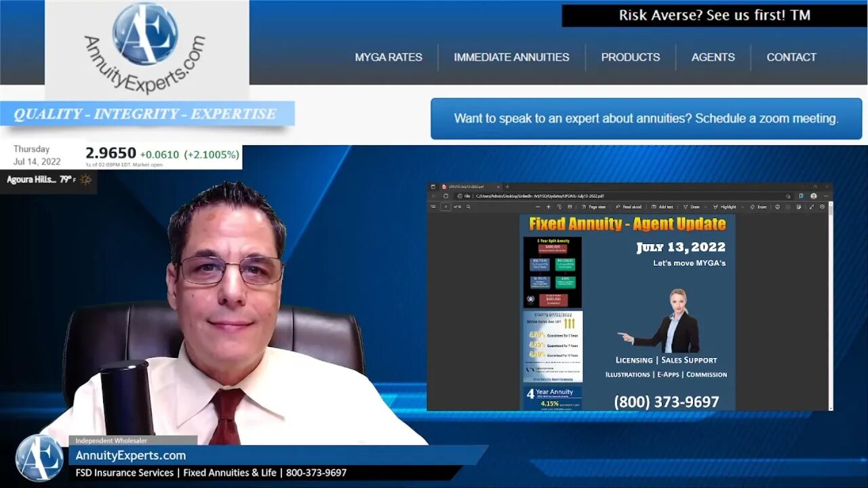Click the PDF fit to width icon

[x=570, y=207]
